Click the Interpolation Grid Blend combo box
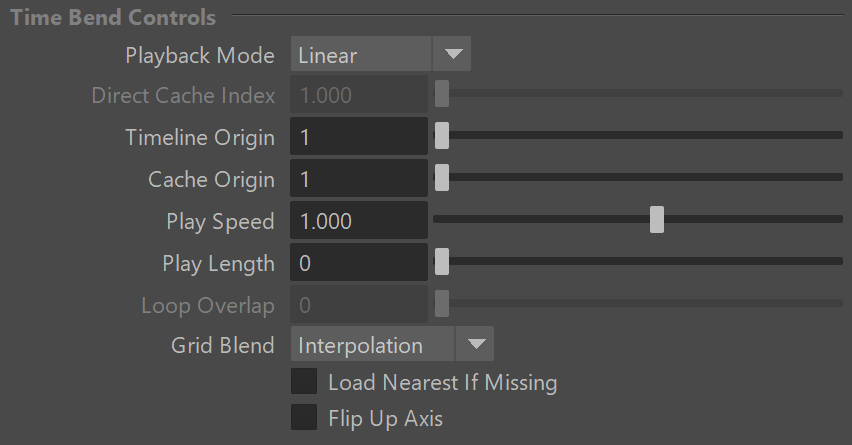Image resolution: width=852 pixels, height=445 pixels. click(392, 344)
